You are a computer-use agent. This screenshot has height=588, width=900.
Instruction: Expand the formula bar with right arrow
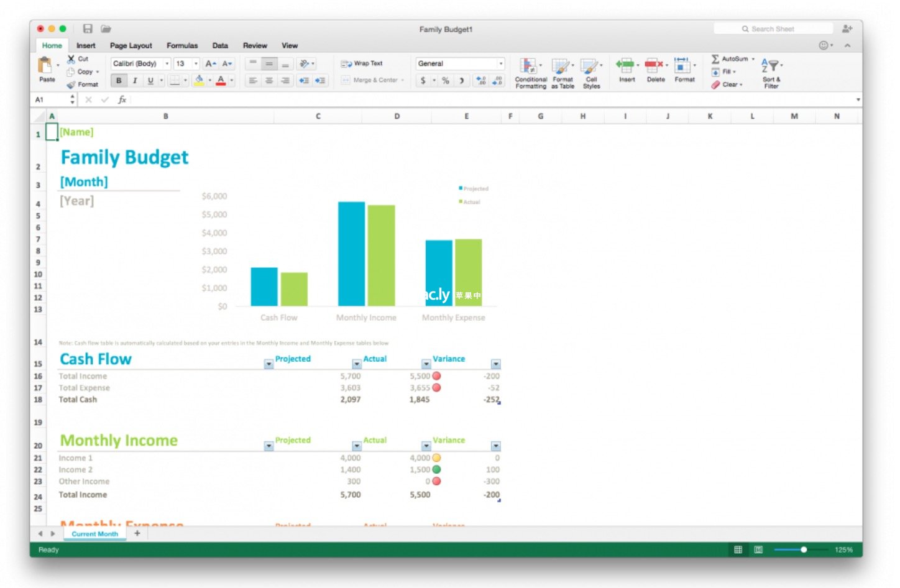(x=858, y=99)
